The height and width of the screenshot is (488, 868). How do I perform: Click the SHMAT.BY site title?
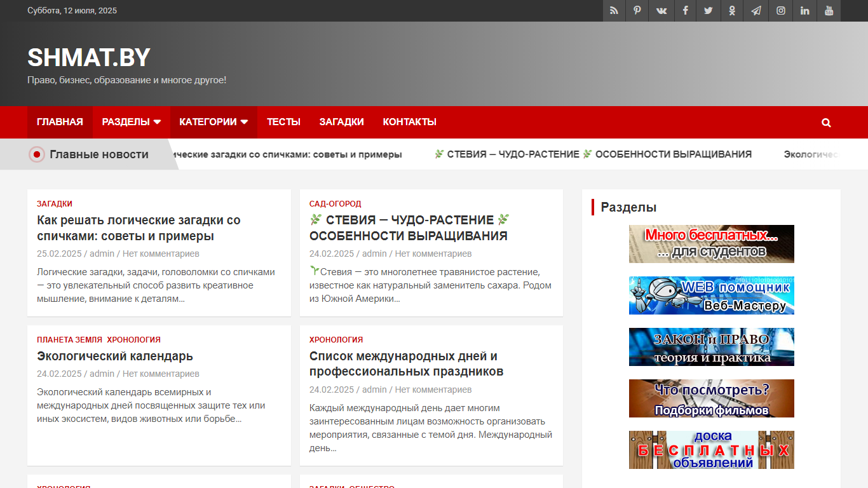(x=89, y=58)
